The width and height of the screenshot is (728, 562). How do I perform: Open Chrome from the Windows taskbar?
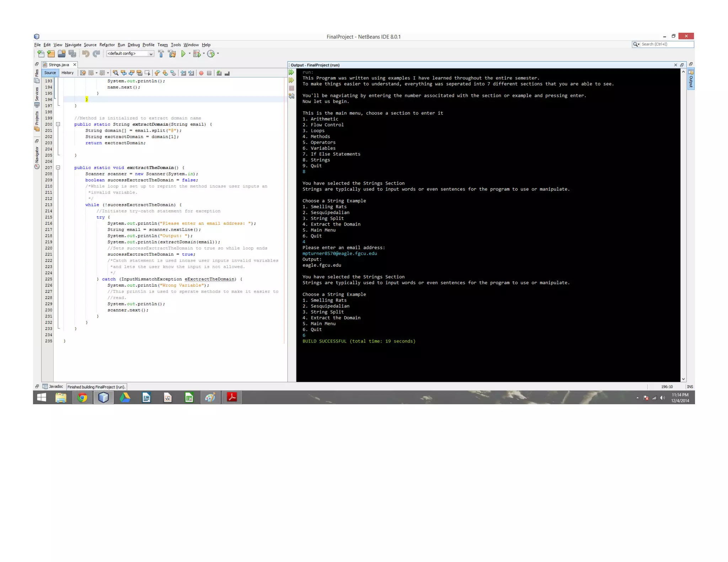(82, 398)
